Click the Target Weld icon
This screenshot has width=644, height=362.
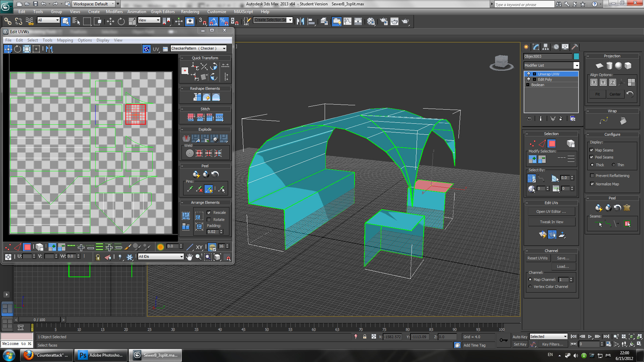(x=190, y=153)
